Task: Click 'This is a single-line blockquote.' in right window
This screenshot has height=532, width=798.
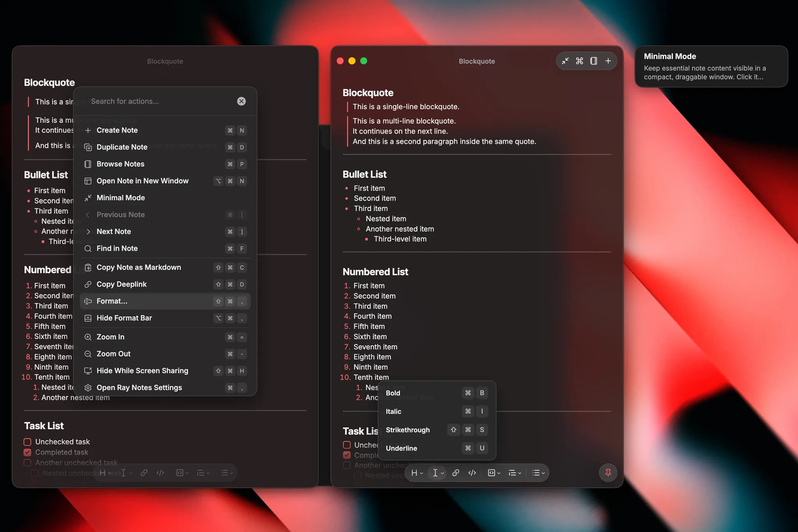Action: click(x=406, y=107)
